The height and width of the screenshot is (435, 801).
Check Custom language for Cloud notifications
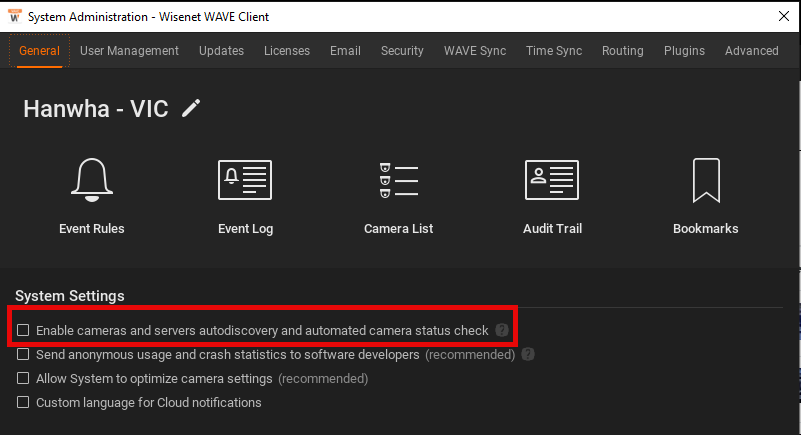click(23, 403)
